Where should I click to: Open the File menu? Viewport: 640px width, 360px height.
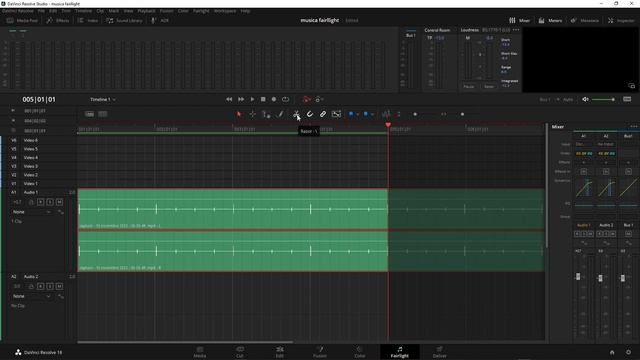(41, 11)
